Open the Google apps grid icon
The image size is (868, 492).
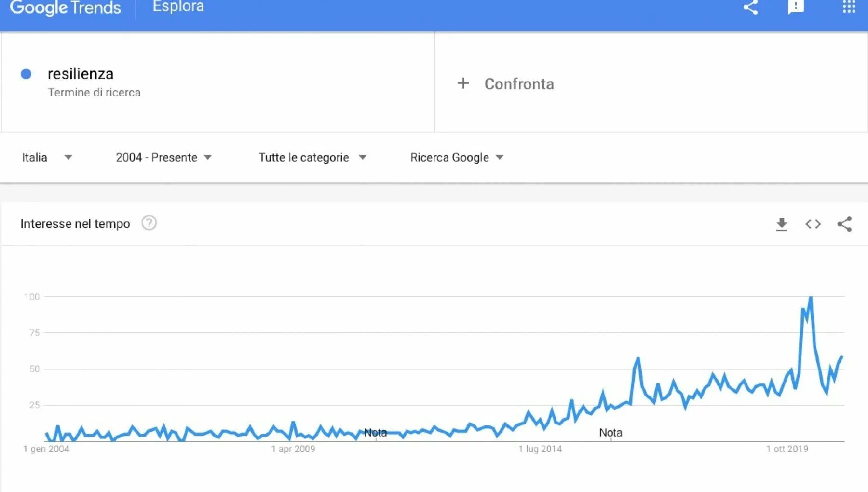click(x=849, y=6)
